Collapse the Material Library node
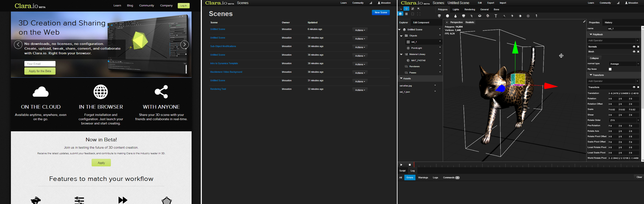Viewport: 644px width, 204px height. pyautogui.click(x=401, y=54)
